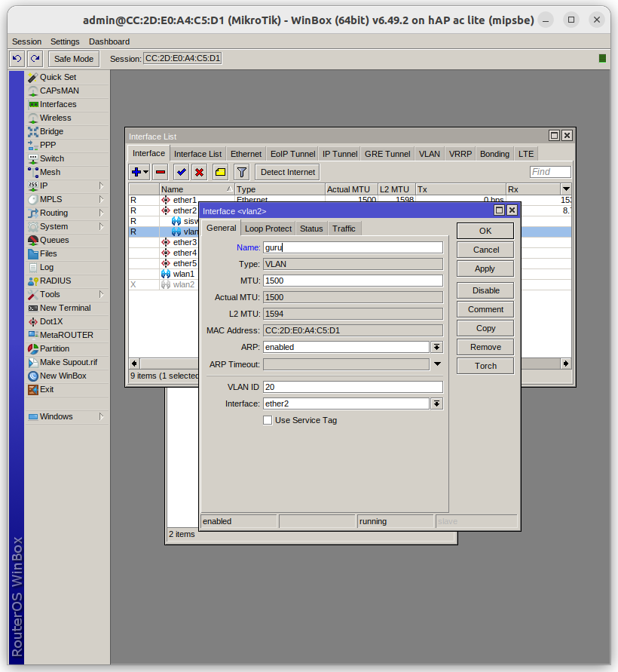Click the undo arrow icon in toolbar
618x672 pixels.
coord(17,59)
